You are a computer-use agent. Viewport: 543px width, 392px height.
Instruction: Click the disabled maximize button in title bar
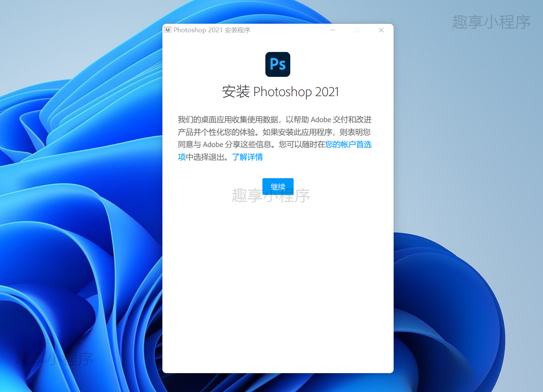tap(357, 30)
